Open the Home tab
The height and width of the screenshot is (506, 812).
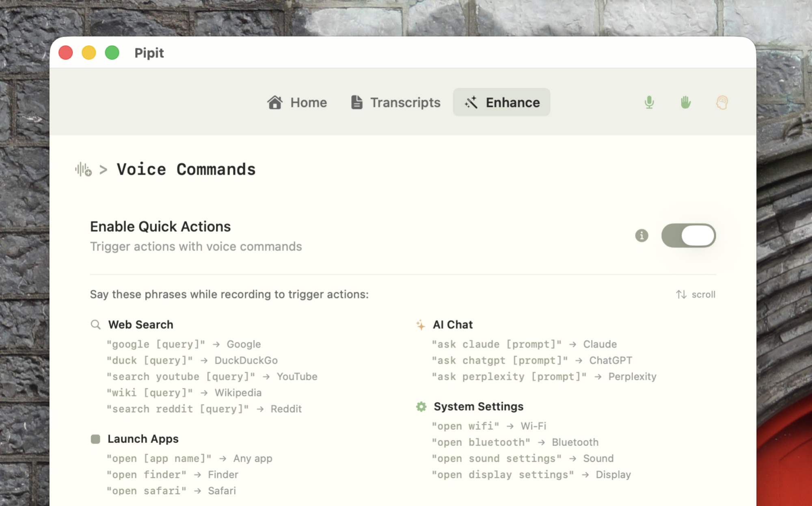[297, 102]
